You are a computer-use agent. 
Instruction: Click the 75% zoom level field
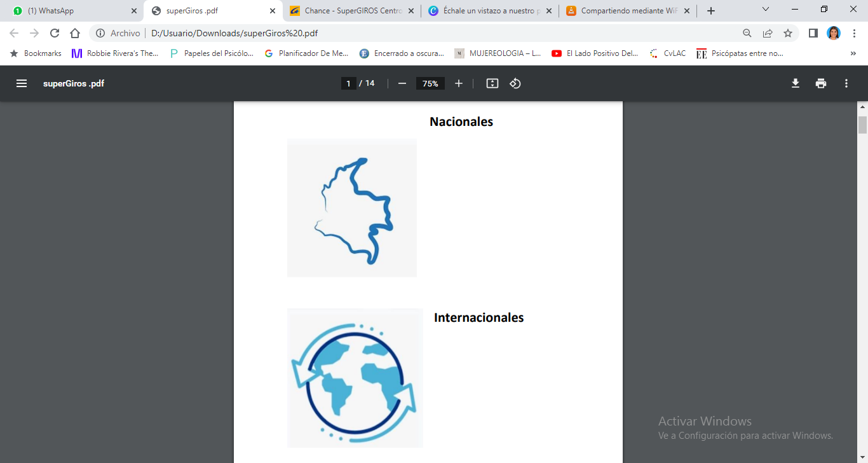[430, 83]
